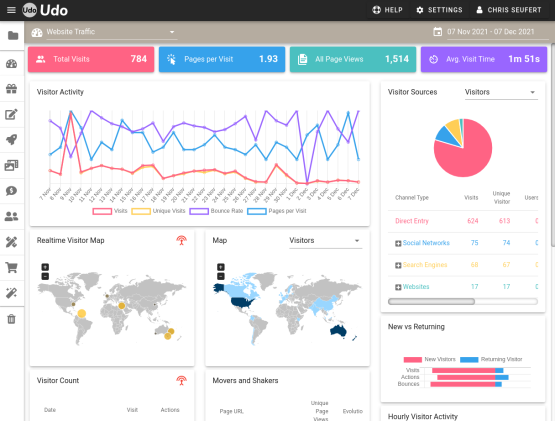Zoom in on the Visitors Map
The height and width of the screenshot is (421, 555).
tap(221, 267)
